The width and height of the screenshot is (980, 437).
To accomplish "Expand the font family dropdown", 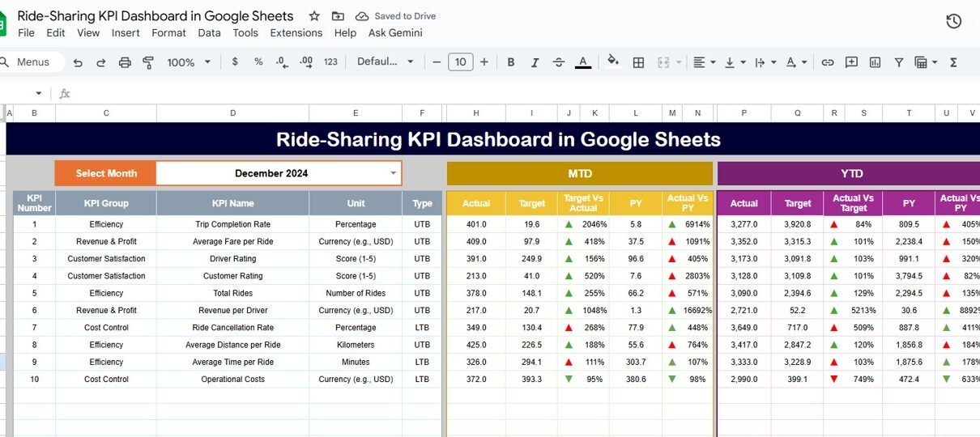I will [386, 62].
